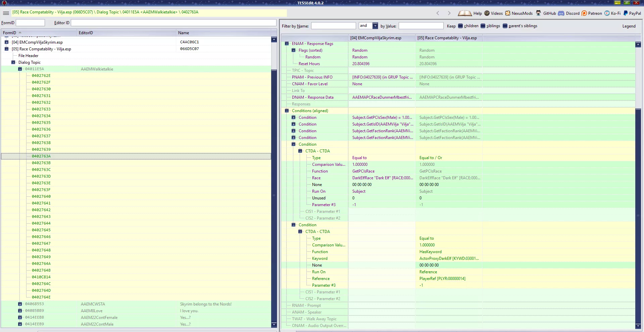Select record 0402763B in the tree

[x=41, y=163]
